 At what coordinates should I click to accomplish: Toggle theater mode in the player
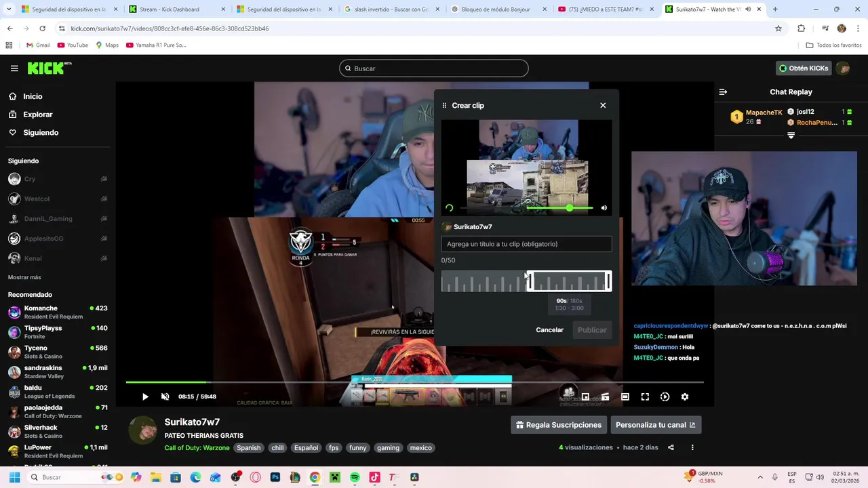625,396
